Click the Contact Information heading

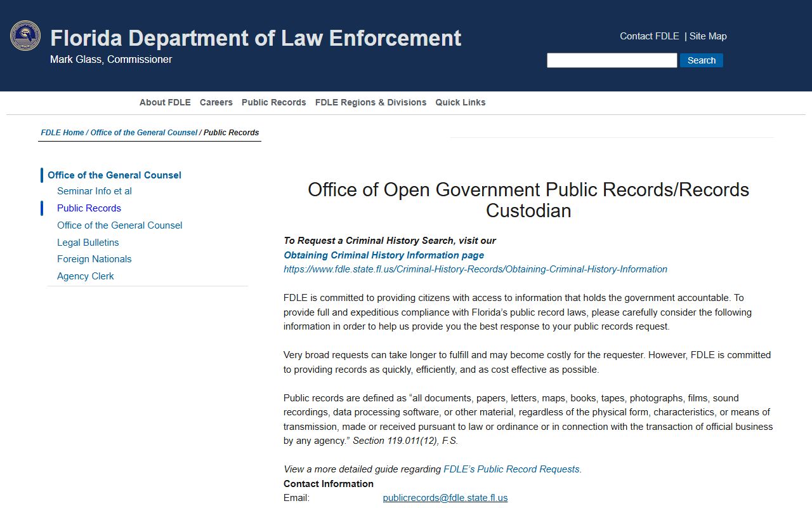329,484
